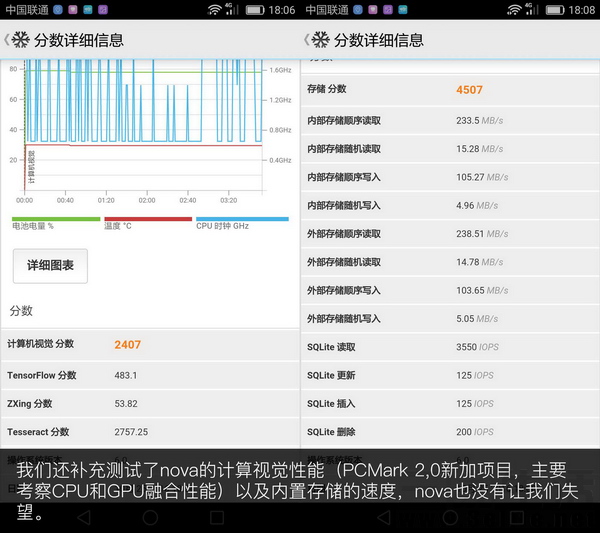This screenshot has height=533, width=600.
Task: Tap the 01:20 time marker on the chart axis
Action: click(106, 200)
